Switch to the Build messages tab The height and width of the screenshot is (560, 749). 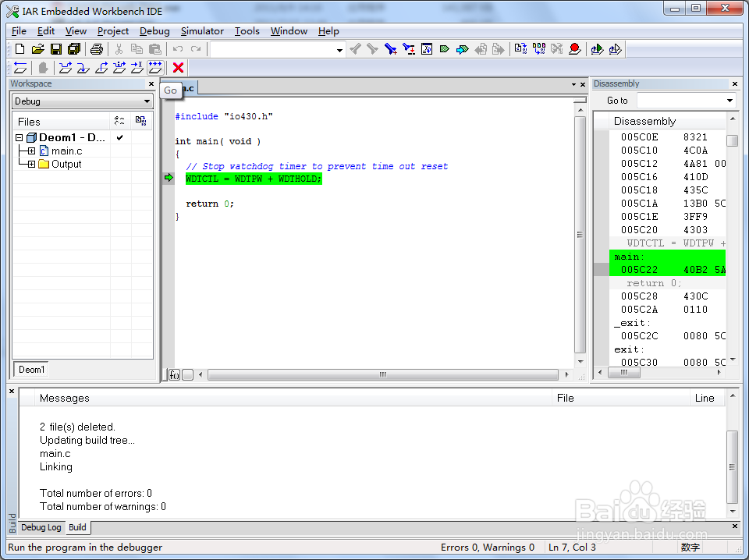[77, 527]
